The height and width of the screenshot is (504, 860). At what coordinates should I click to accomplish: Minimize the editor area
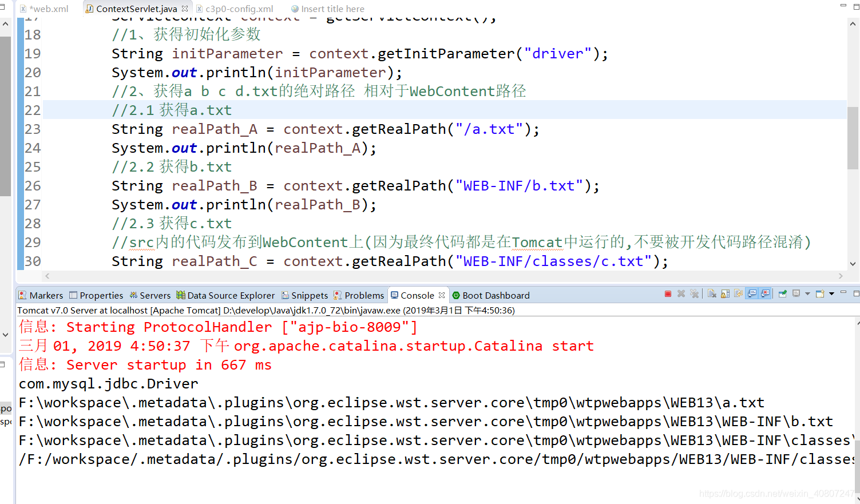pyautogui.click(x=843, y=5)
